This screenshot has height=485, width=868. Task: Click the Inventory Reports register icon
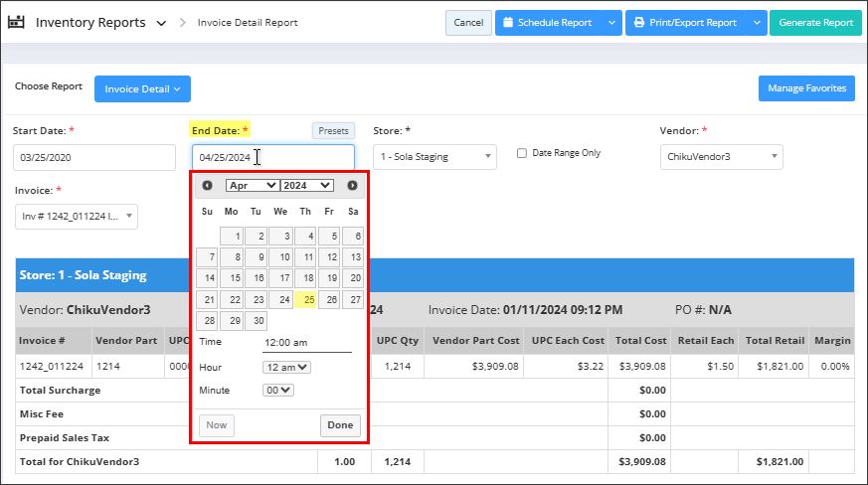click(16, 22)
